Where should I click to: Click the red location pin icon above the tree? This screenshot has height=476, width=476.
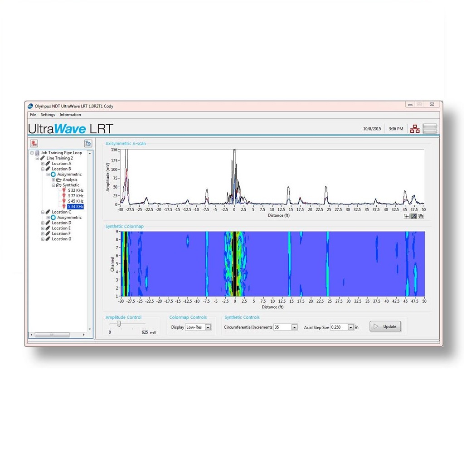coord(34,143)
